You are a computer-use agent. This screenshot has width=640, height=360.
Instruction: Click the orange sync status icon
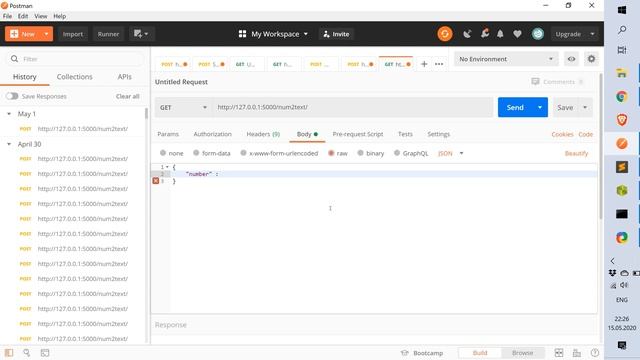[444, 34]
